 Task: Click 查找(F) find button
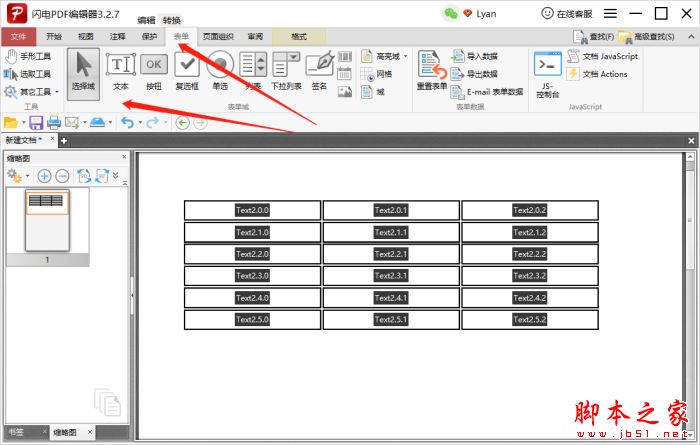point(594,37)
